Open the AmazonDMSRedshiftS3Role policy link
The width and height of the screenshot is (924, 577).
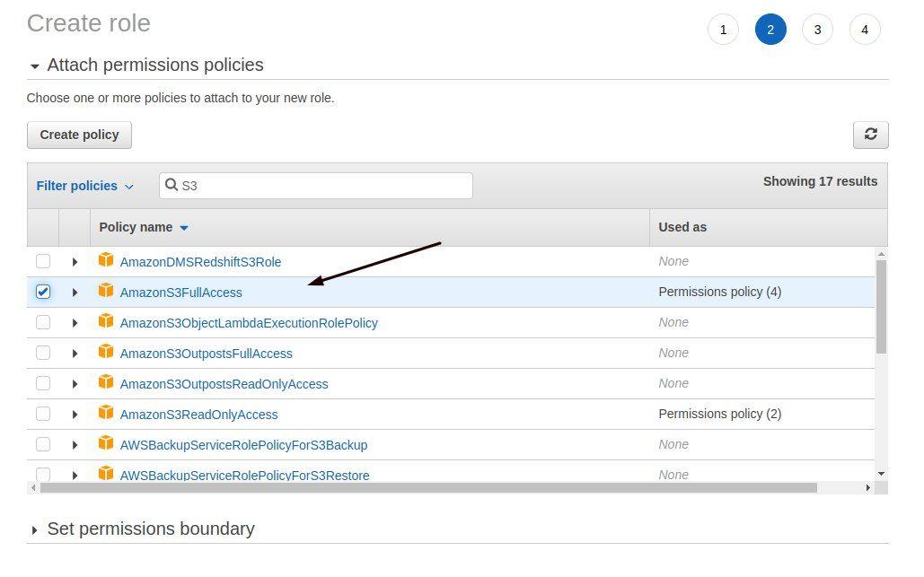click(200, 262)
